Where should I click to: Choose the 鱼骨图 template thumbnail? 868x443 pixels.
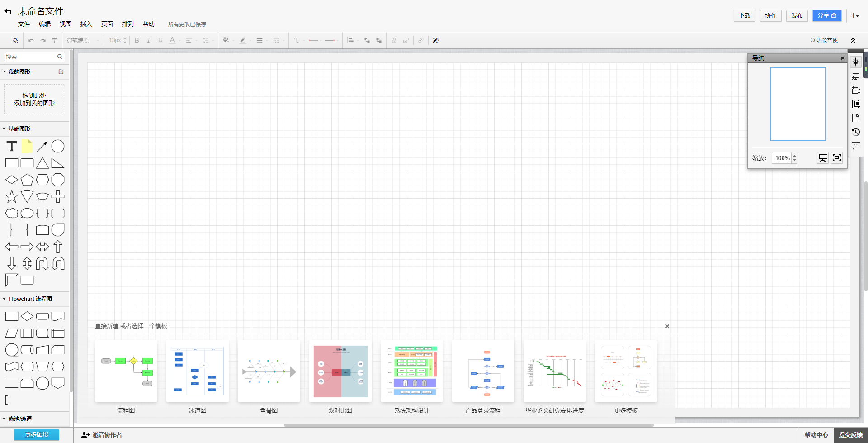tap(269, 372)
